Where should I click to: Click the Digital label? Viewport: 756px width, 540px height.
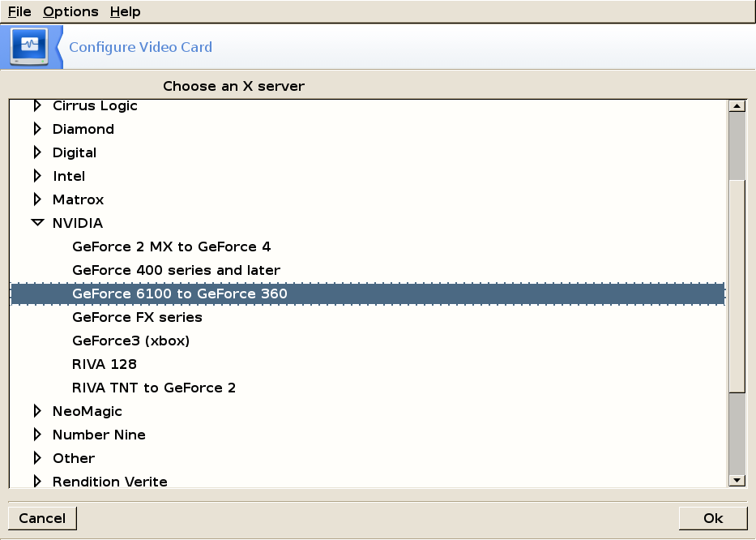click(75, 152)
